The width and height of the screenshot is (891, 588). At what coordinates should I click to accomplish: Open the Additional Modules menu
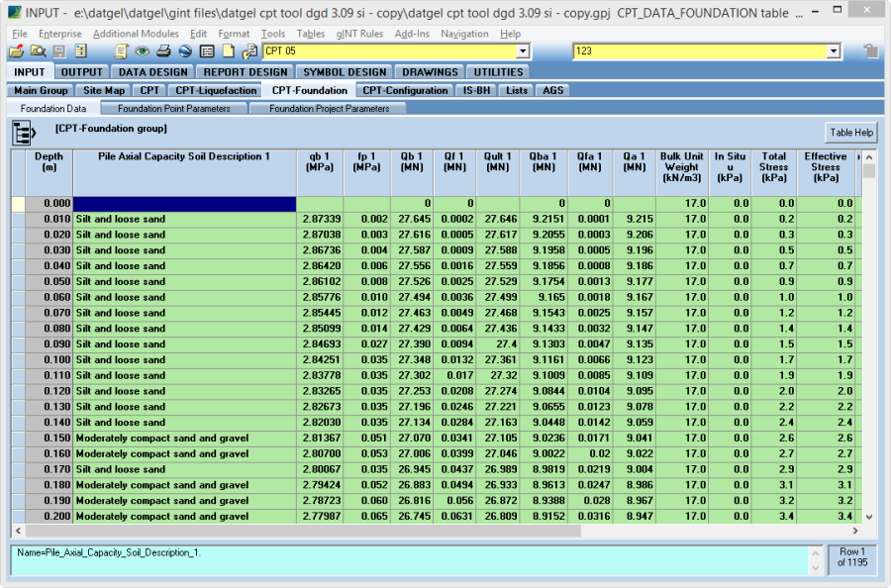(136, 34)
